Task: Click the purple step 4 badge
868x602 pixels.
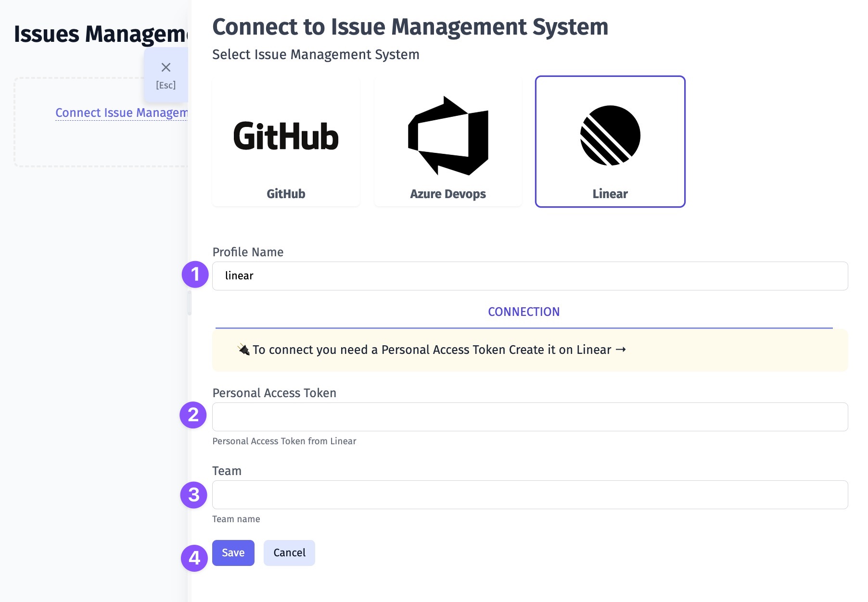Action: click(x=194, y=558)
